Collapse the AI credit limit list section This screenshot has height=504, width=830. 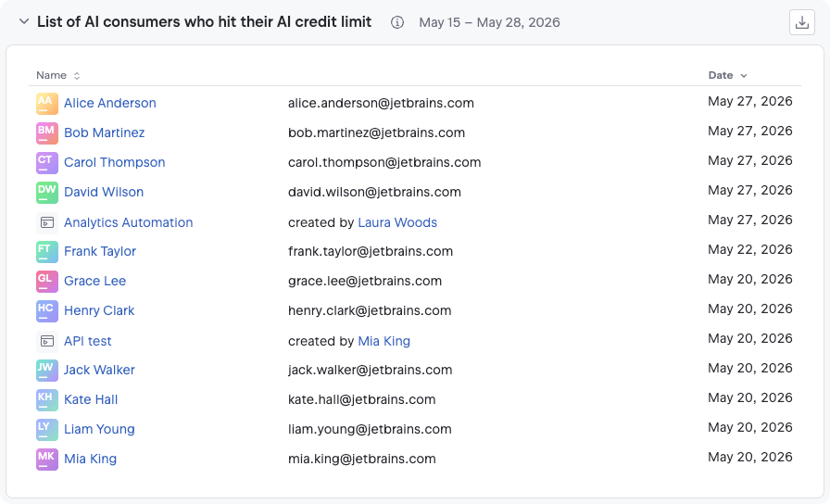(24, 21)
